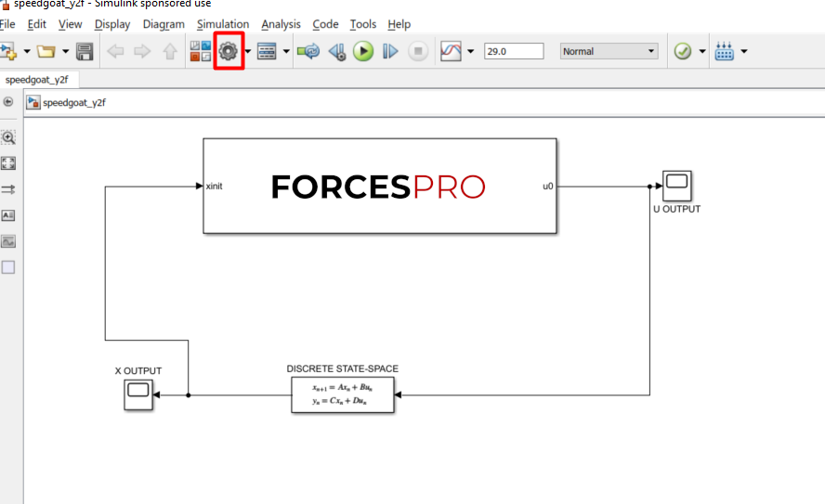Toggle the Hide/Show Model Browser button
The height and width of the screenshot is (504, 825).
pos(8,102)
